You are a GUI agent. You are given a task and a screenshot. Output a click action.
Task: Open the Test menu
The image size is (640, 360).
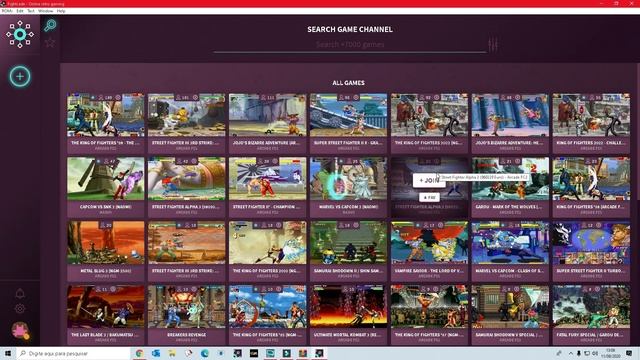pyautogui.click(x=31, y=11)
